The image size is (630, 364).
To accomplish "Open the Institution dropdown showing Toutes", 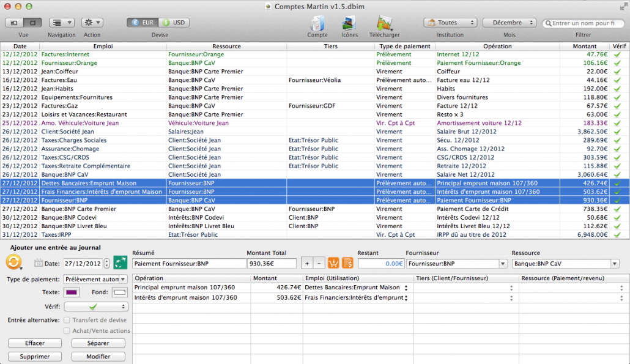I will tap(450, 23).
